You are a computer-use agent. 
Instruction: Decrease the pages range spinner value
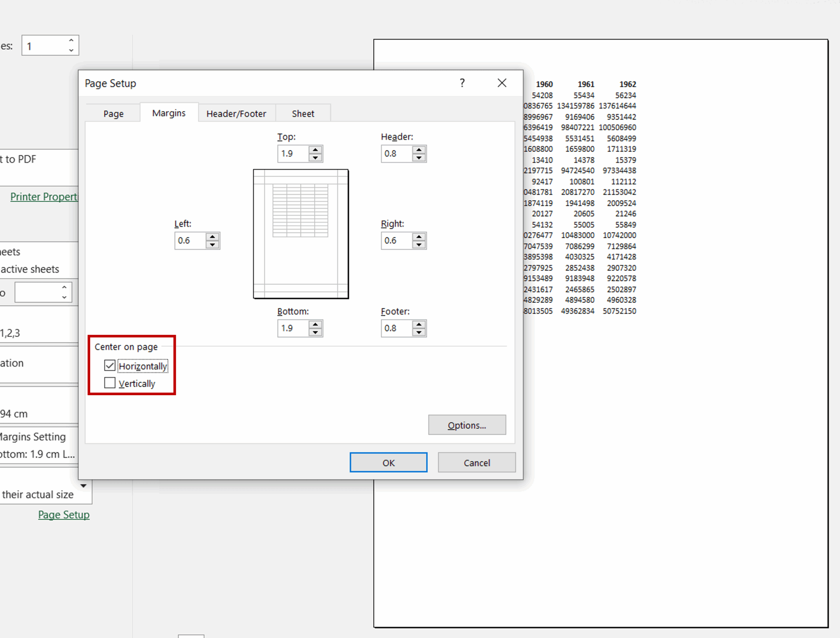(x=64, y=297)
